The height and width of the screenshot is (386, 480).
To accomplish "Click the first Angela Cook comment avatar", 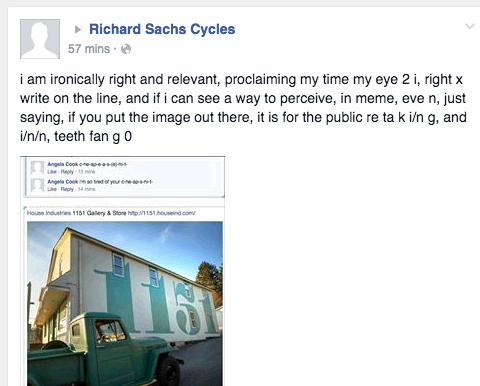I will (x=37, y=167).
